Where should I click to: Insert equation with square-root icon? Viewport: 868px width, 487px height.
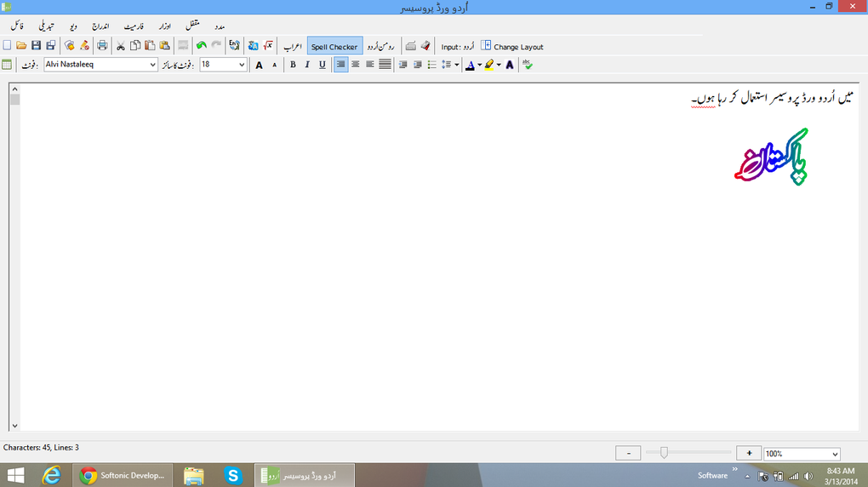pos(268,45)
